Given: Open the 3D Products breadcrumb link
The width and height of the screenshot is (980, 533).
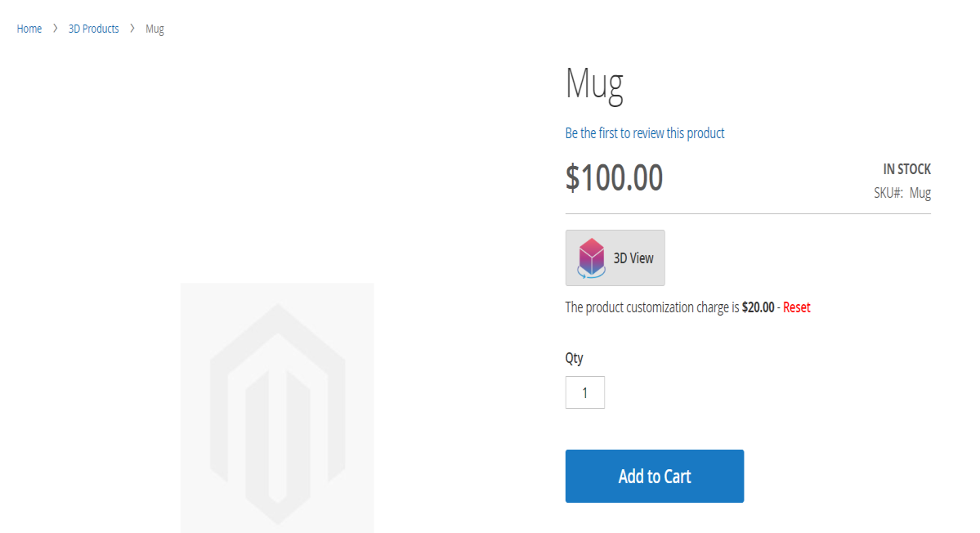Looking at the screenshot, I should pyautogui.click(x=93, y=29).
